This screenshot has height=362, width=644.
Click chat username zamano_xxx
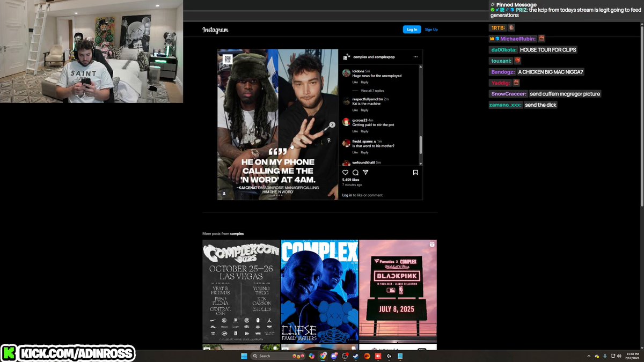pyautogui.click(x=506, y=105)
